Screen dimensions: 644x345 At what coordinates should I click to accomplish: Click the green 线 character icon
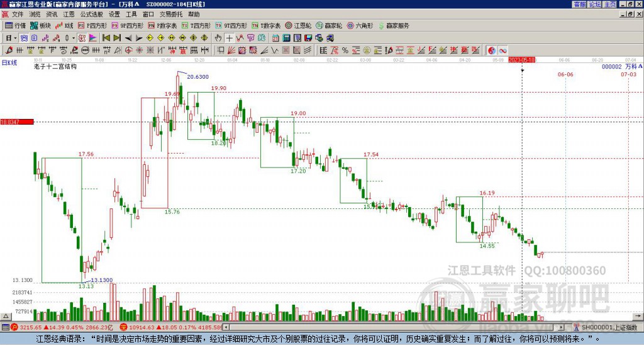261,38
